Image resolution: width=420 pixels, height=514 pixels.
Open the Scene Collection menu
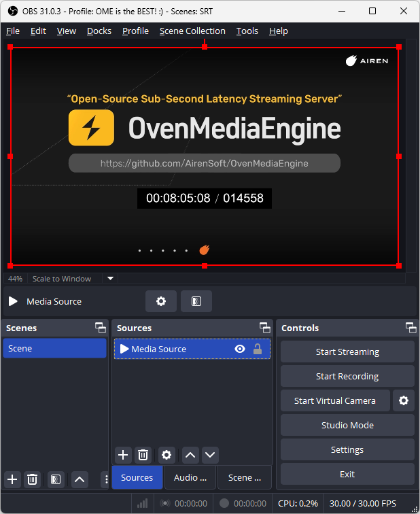192,31
